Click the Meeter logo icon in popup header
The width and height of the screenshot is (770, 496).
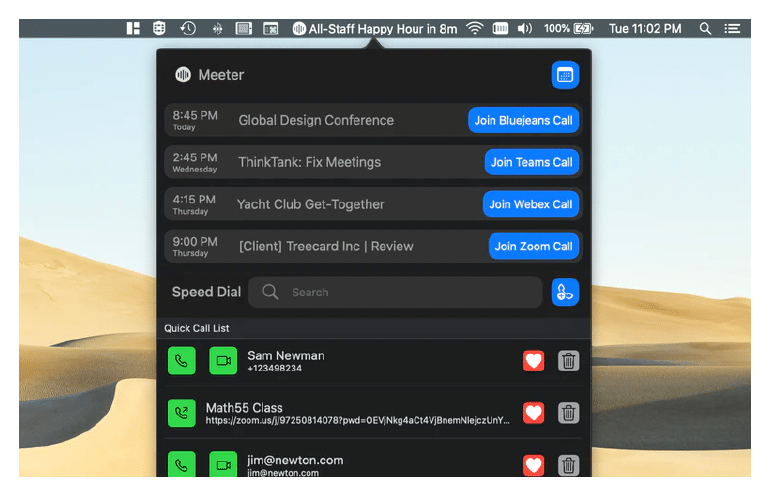(x=183, y=75)
